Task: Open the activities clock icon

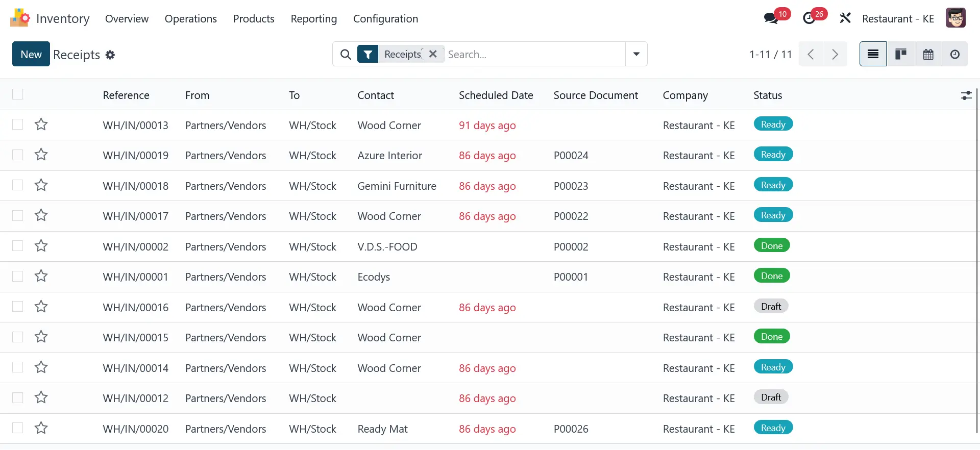Action: pyautogui.click(x=809, y=18)
